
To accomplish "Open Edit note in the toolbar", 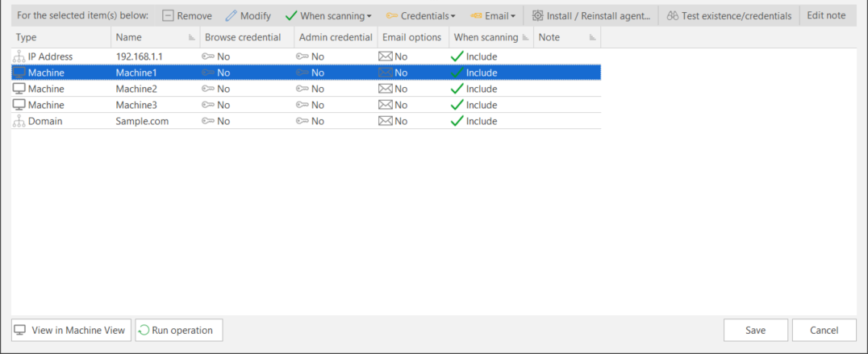I will (826, 15).
